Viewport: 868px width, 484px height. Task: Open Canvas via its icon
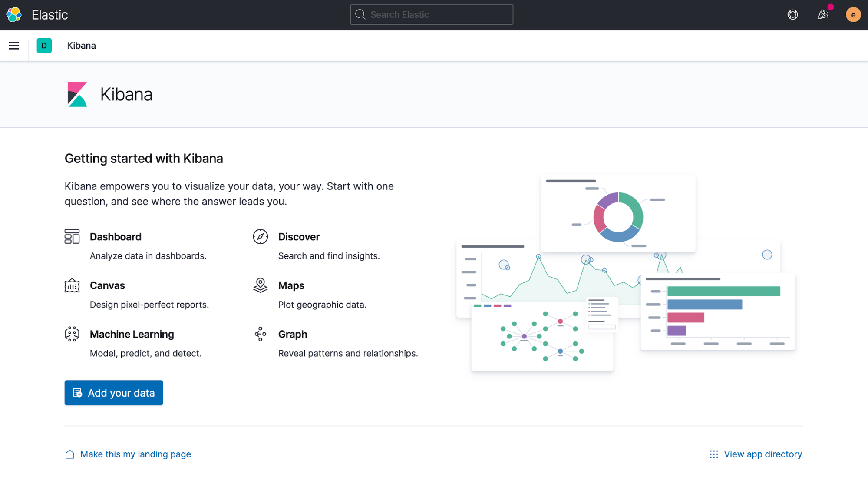[x=72, y=285]
